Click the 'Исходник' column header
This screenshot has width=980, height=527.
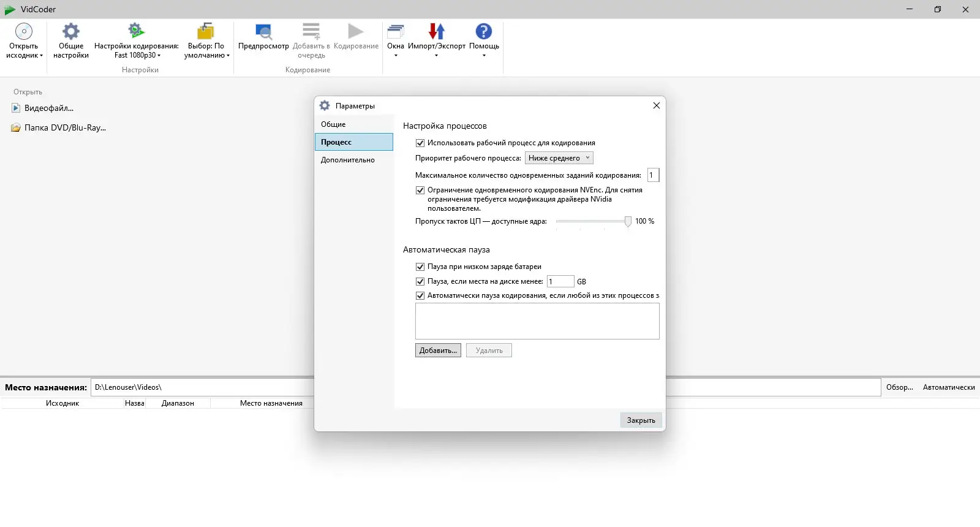pyautogui.click(x=62, y=403)
